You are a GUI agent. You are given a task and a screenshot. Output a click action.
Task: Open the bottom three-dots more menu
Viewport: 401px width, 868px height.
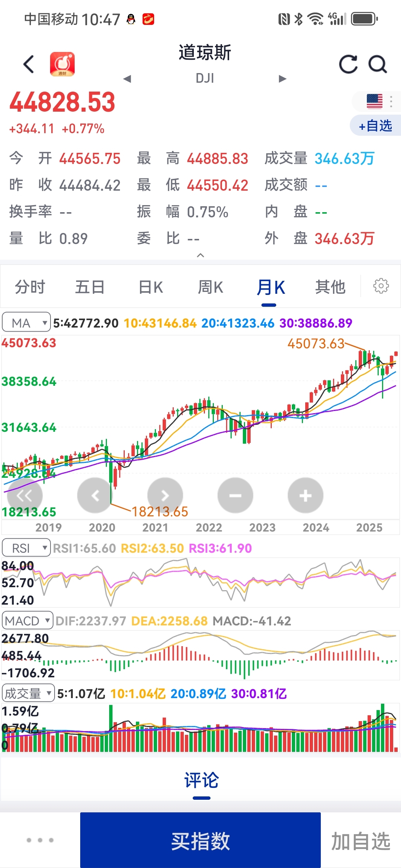[40, 840]
